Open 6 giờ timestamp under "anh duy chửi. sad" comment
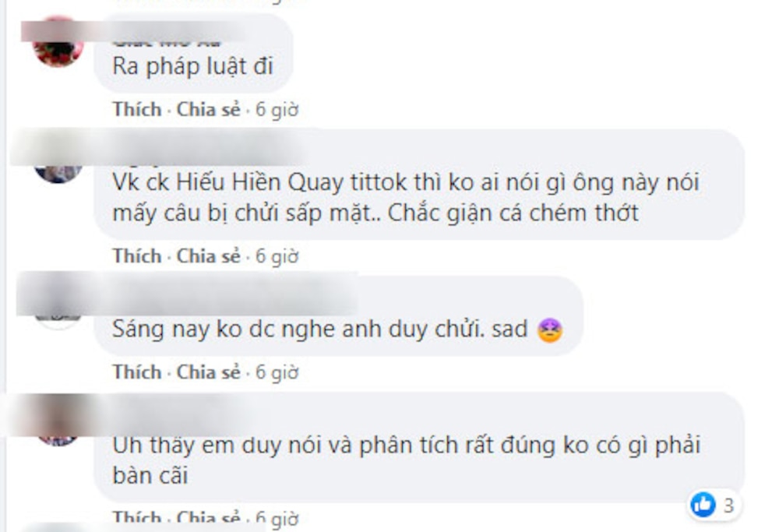This screenshot has width=779, height=532. 277,372
